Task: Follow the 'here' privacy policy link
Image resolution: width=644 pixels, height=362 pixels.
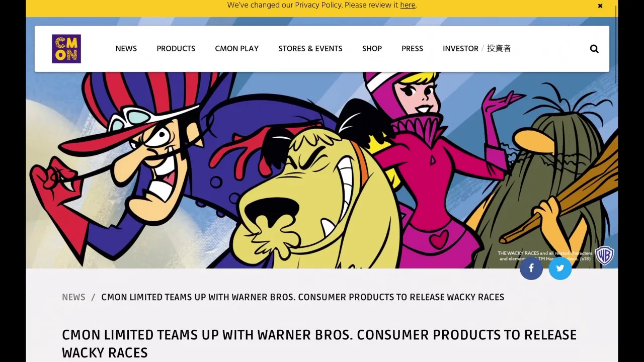Action: (x=408, y=5)
